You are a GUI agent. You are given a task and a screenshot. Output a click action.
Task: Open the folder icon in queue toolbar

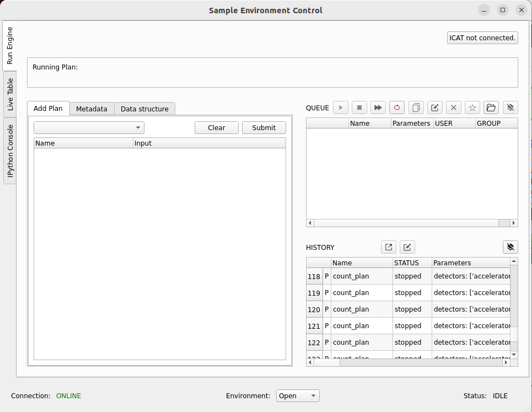(491, 108)
